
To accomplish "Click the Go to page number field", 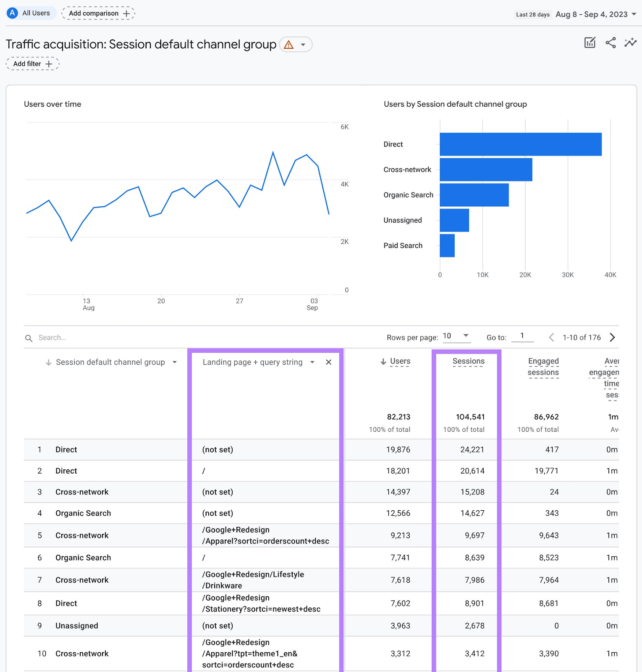I will coord(522,336).
